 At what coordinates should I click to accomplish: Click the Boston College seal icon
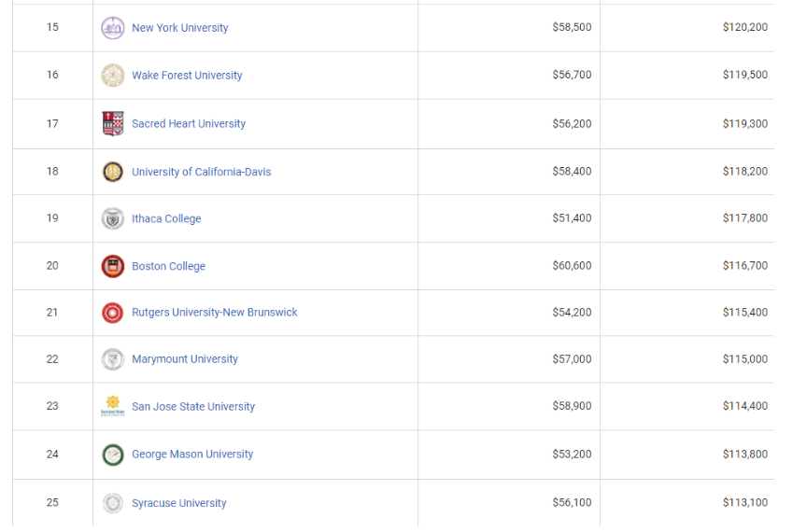click(x=113, y=266)
